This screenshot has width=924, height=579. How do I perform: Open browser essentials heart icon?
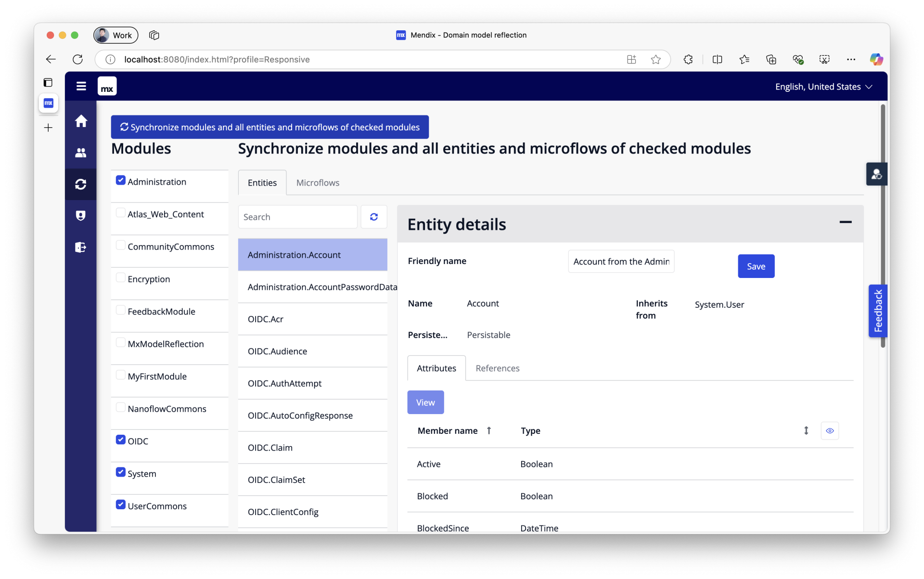click(x=798, y=59)
